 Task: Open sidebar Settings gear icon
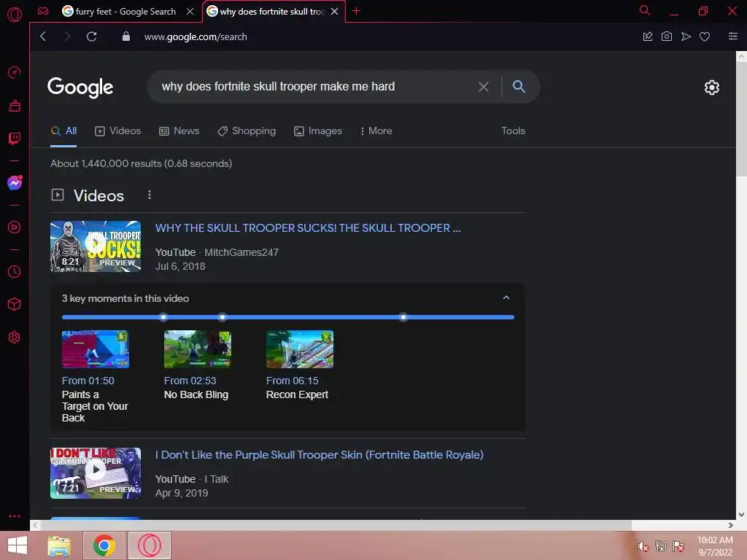pyautogui.click(x=15, y=337)
